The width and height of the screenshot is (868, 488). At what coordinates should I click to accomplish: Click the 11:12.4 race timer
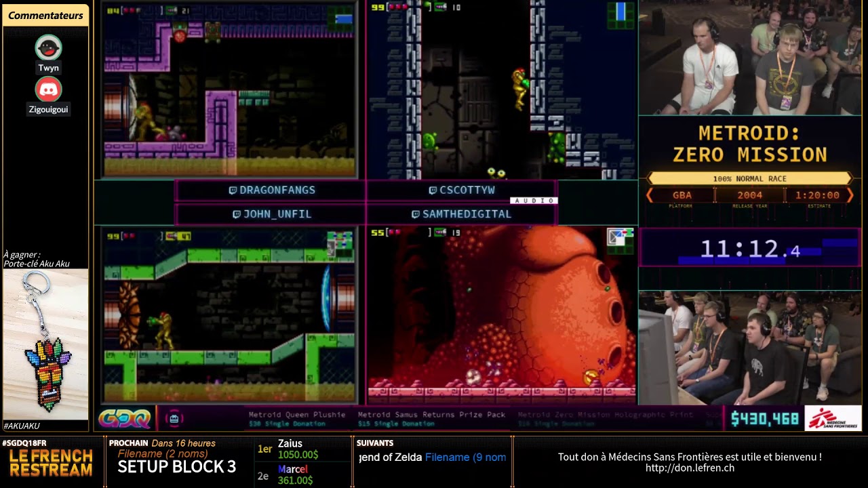point(750,249)
